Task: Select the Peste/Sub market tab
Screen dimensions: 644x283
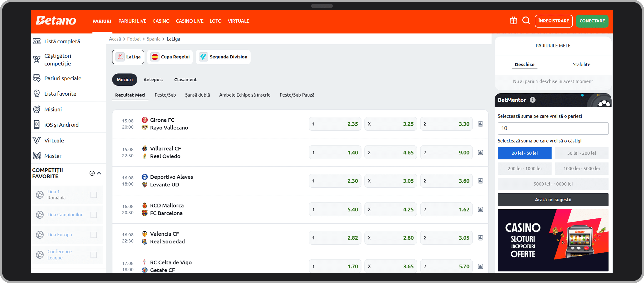Action: tap(165, 95)
